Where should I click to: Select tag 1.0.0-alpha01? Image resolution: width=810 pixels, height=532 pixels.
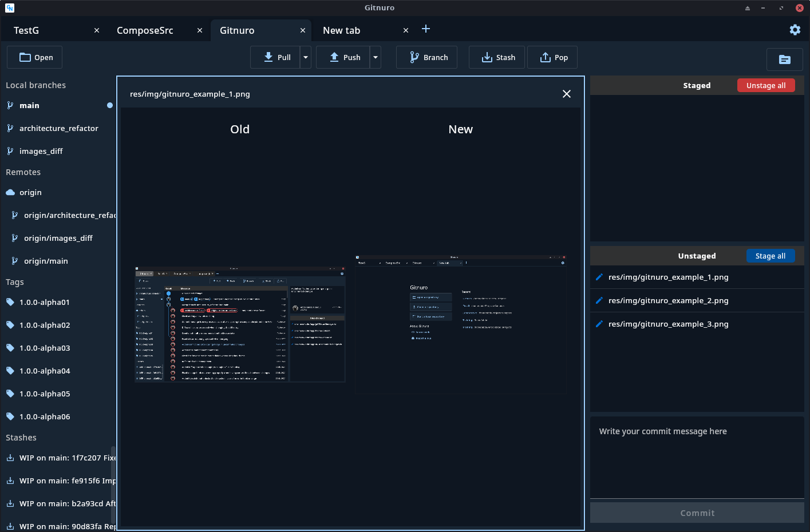pos(58,302)
